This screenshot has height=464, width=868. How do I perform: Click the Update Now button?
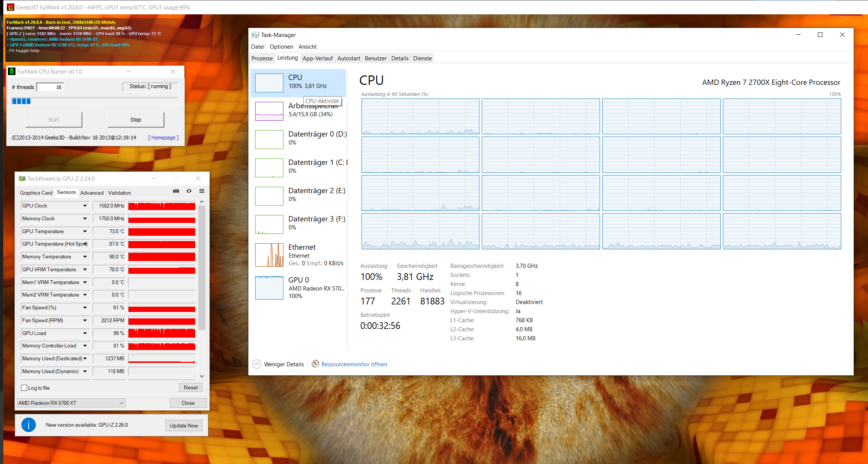coord(184,425)
